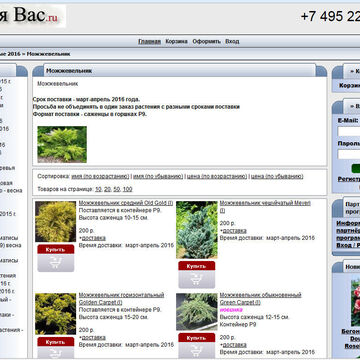Viewport: 360px width, 360px height.
Task: Add Old Gold juniper via its cart icon
Action: 56,263
